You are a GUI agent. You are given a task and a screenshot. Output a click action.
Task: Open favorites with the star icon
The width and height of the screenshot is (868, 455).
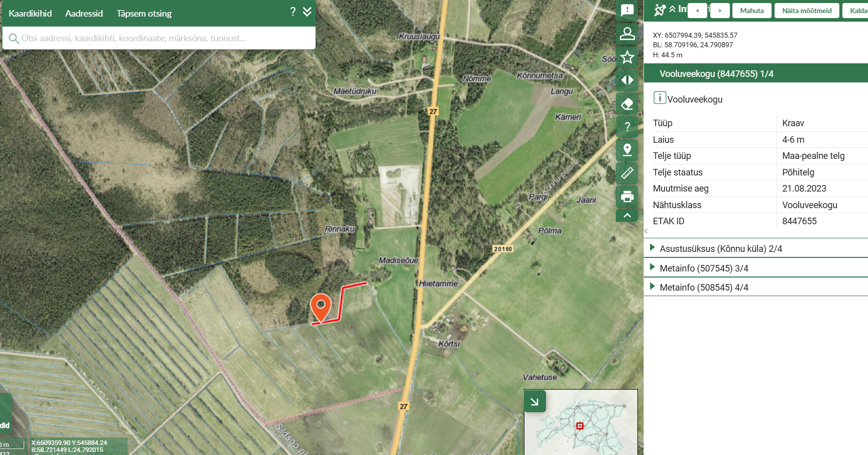(627, 57)
